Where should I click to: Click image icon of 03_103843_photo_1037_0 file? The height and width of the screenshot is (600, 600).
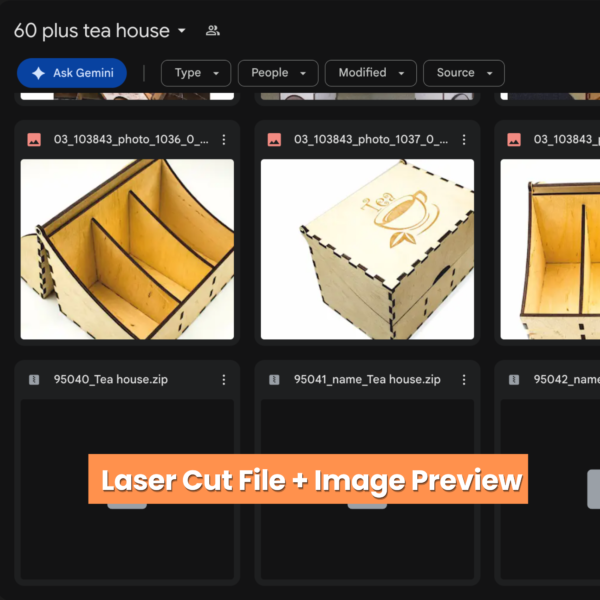click(274, 140)
